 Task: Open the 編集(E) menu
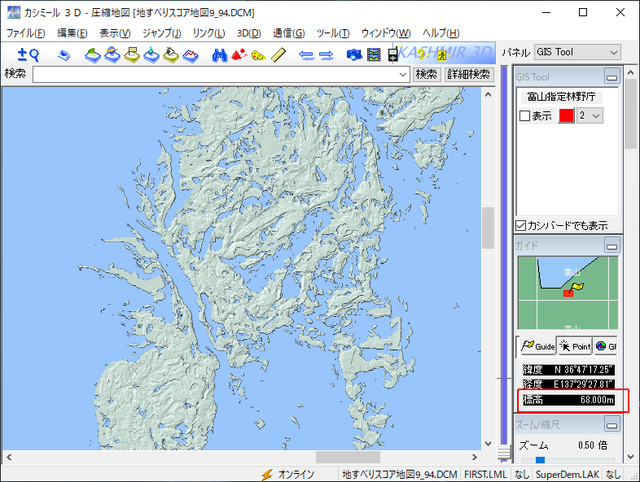pyautogui.click(x=72, y=33)
